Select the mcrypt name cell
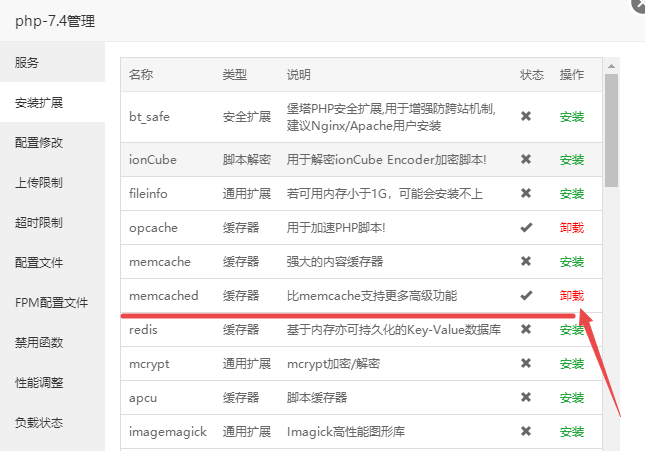The height and width of the screenshot is (451, 645). tap(149, 364)
